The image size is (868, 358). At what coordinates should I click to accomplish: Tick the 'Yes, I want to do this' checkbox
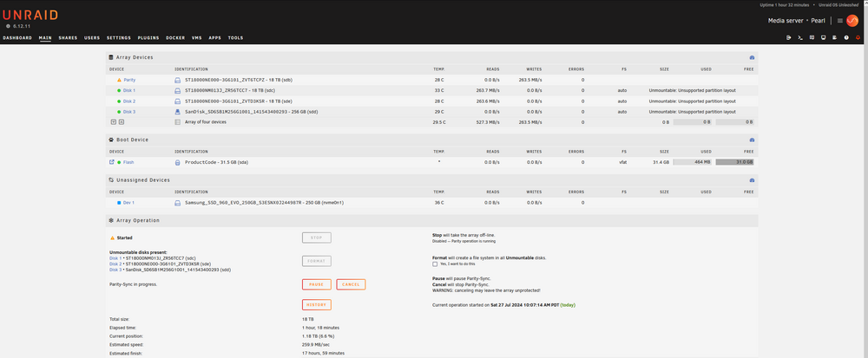[435, 264]
